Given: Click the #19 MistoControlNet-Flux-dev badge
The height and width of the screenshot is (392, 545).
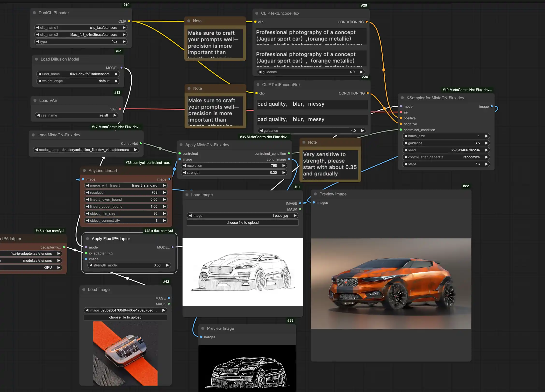Looking at the screenshot, I should pos(467,90).
